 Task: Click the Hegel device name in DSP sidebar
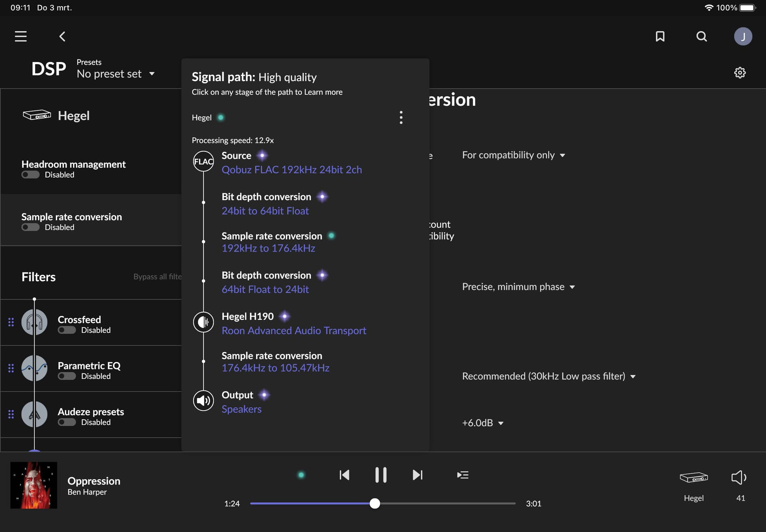point(74,115)
